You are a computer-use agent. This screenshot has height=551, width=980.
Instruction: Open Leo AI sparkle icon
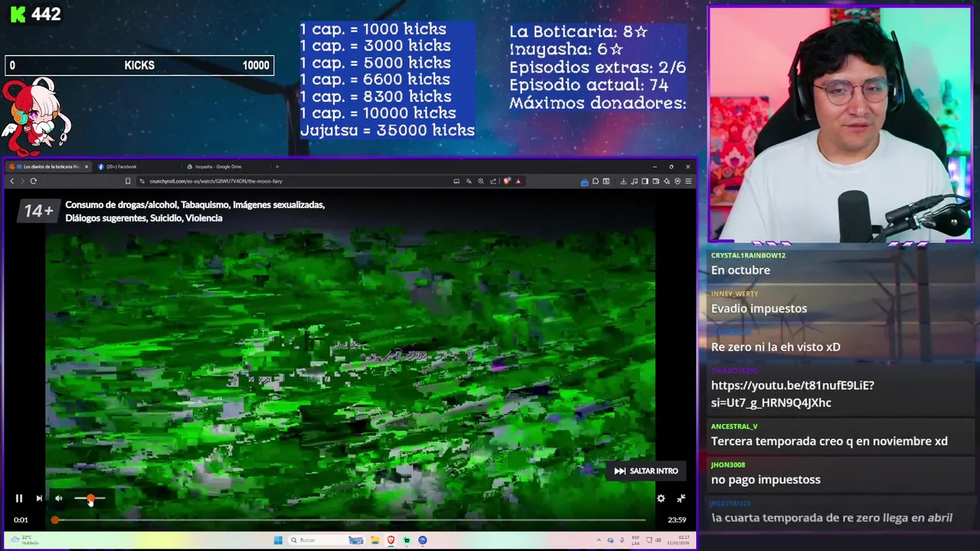(667, 181)
